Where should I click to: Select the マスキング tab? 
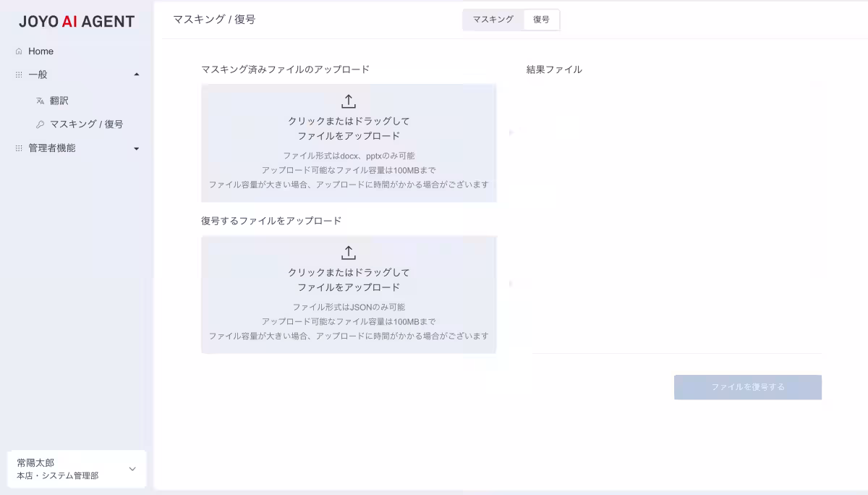pos(492,20)
